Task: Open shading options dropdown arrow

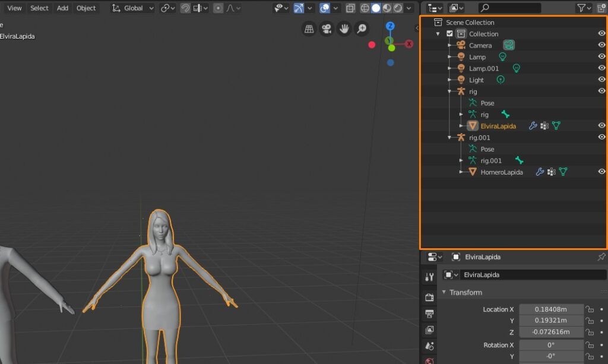Action: pyautogui.click(x=408, y=8)
